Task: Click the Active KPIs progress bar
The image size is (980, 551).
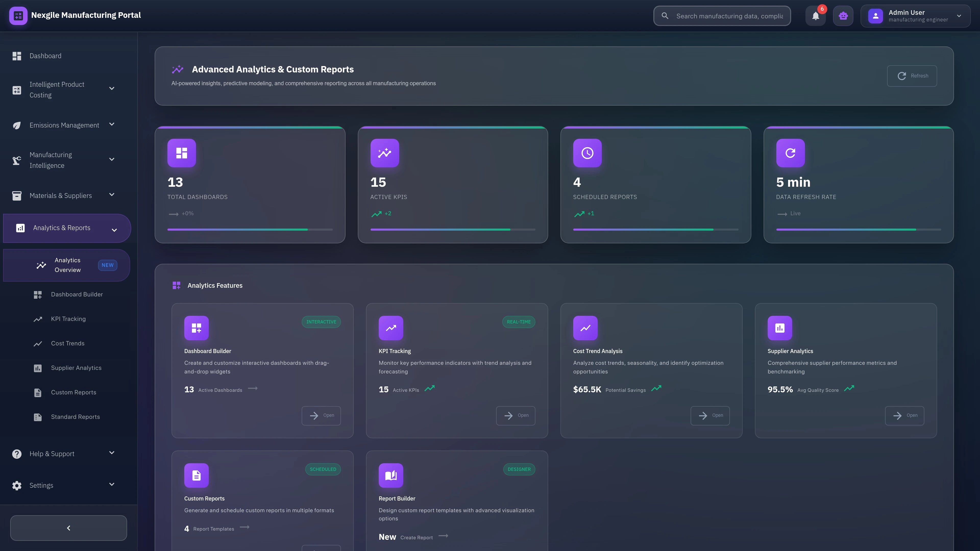Action: (x=453, y=229)
